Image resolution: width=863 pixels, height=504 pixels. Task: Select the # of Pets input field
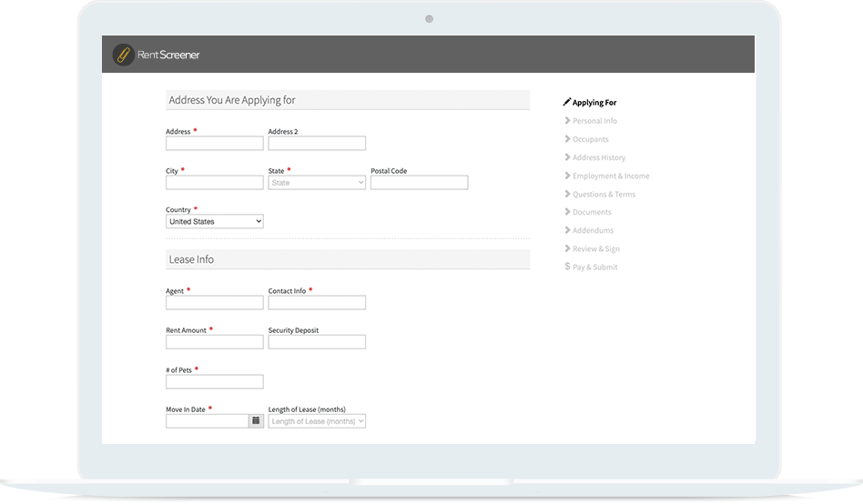pyautogui.click(x=215, y=382)
